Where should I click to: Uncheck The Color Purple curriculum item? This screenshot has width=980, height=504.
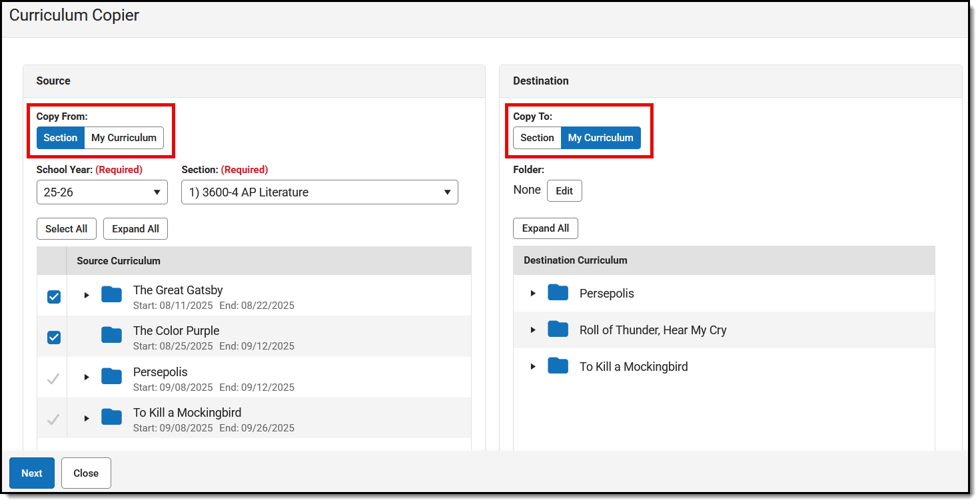click(53, 338)
